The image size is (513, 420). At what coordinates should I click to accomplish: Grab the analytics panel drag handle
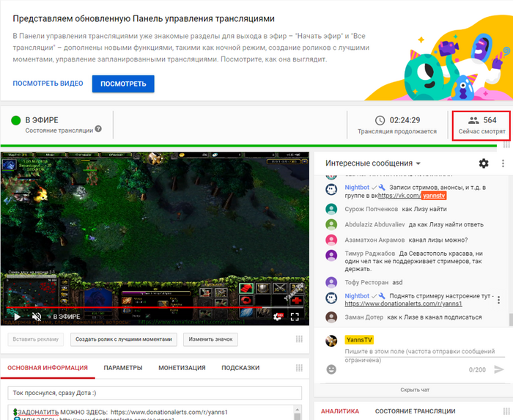click(x=506, y=411)
